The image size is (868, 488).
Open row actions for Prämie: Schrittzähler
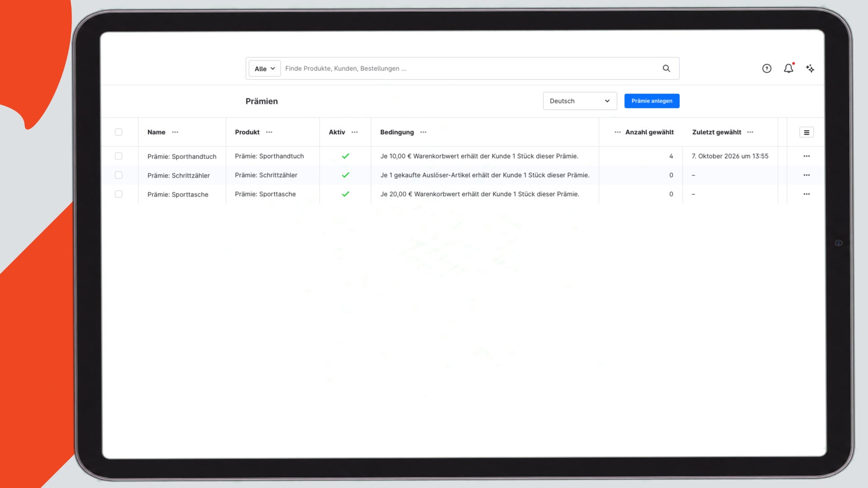tap(807, 175)
